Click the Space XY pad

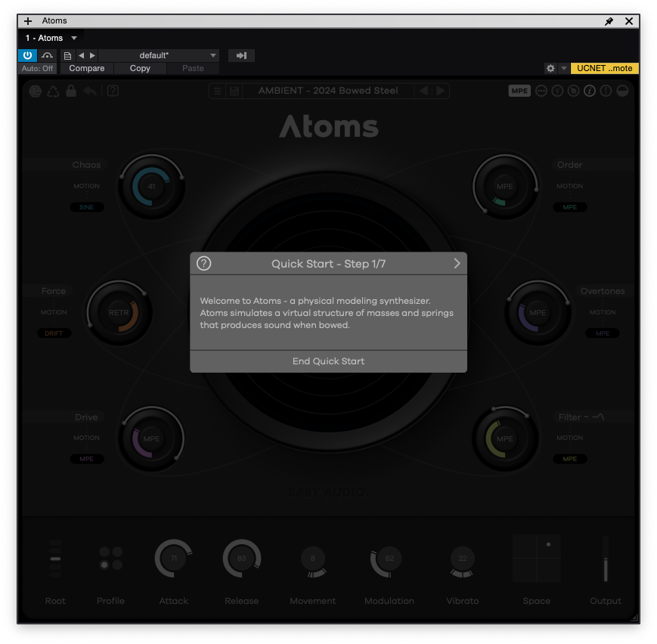point(537,559)
